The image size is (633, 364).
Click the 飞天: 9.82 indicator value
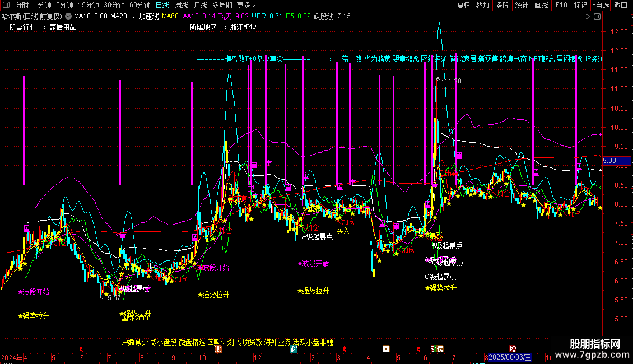[234, 17]
